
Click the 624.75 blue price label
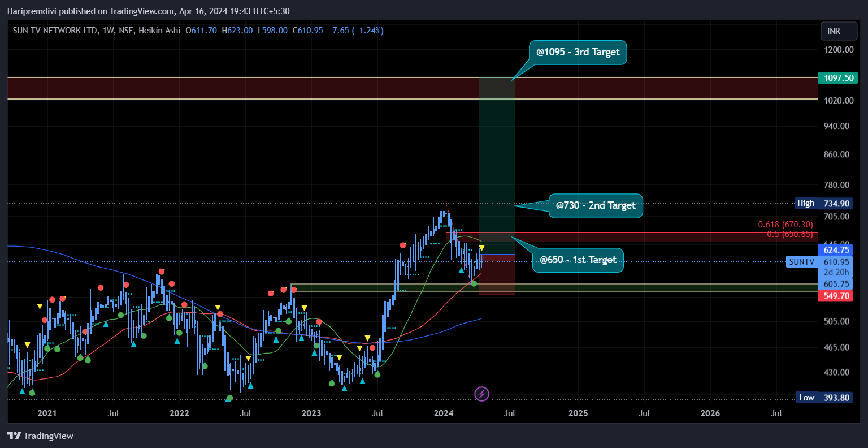[836, 250]
